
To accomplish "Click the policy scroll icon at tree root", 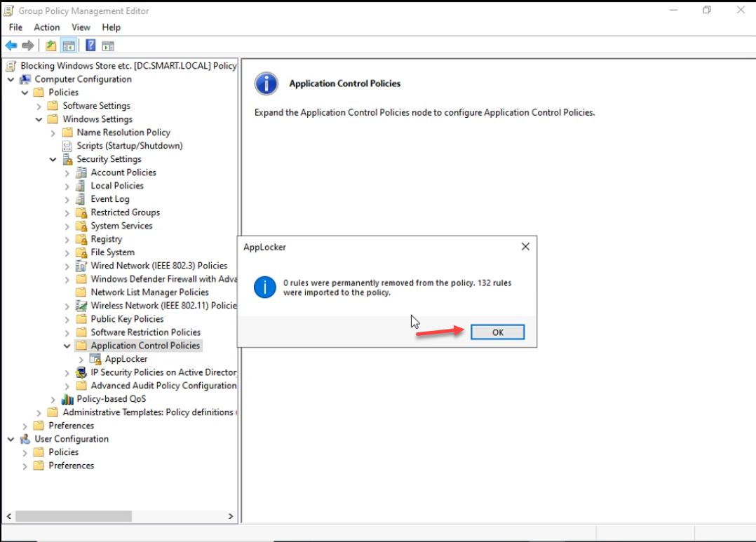I will (11, 66).
